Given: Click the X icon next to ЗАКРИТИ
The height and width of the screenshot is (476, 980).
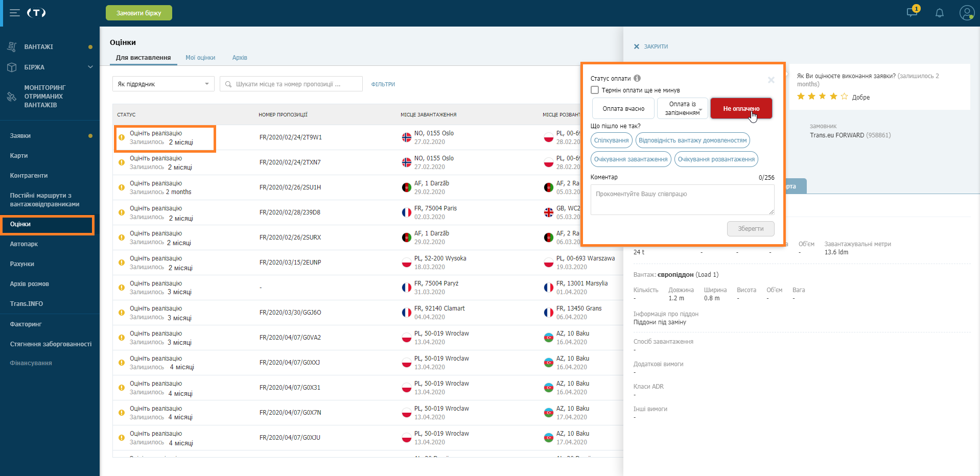Looking at the screenshot, I should (637, 46).
